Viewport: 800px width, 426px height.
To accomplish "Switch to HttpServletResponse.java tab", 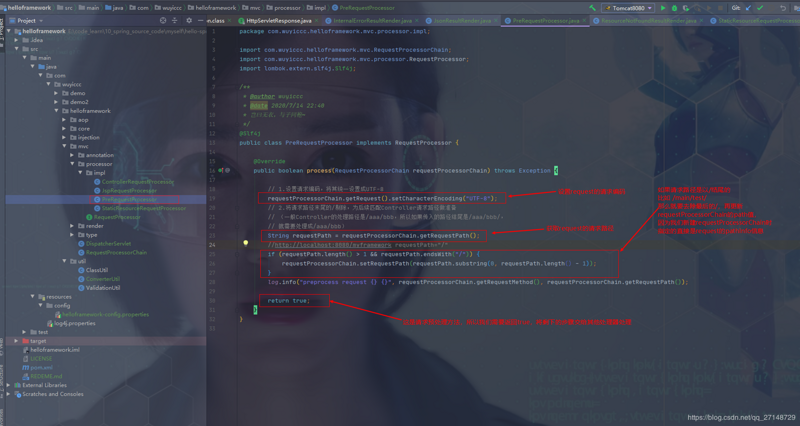I will coord(278,20).
